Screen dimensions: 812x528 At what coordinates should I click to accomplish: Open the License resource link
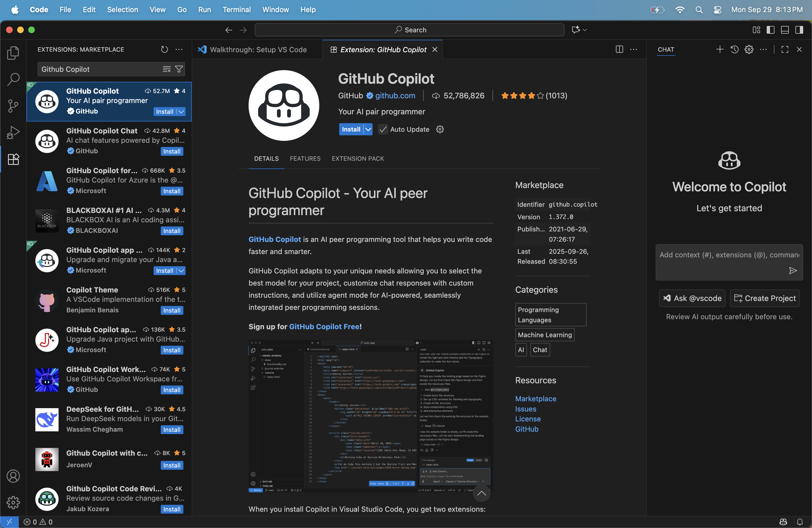click(528, 419)
